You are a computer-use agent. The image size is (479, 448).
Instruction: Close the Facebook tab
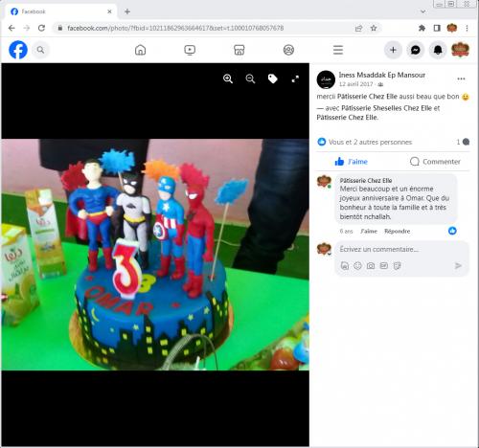coord(109,11)
